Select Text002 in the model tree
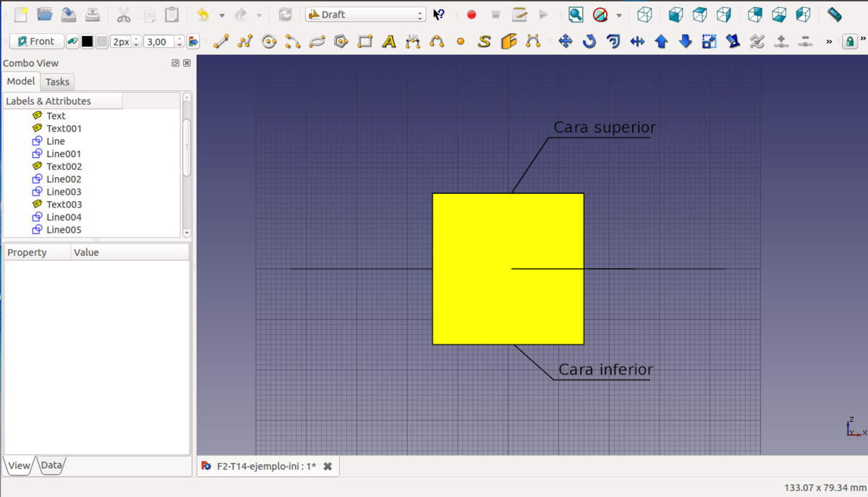The height and width of the screenshot is (497, 868). (64, 166)
